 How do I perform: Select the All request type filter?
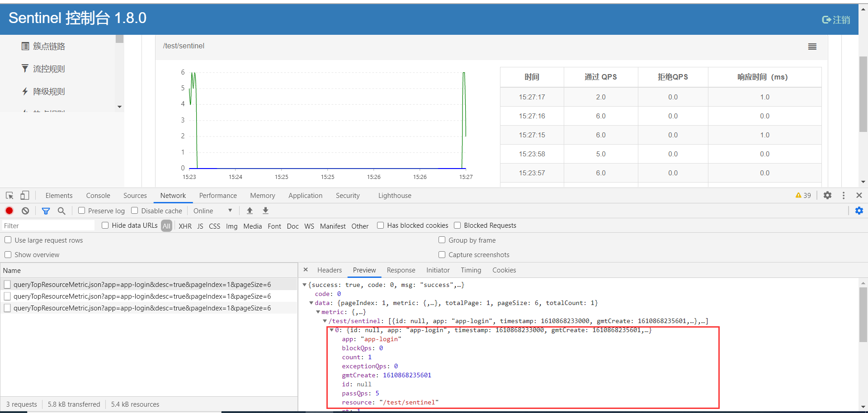(167, 226)
